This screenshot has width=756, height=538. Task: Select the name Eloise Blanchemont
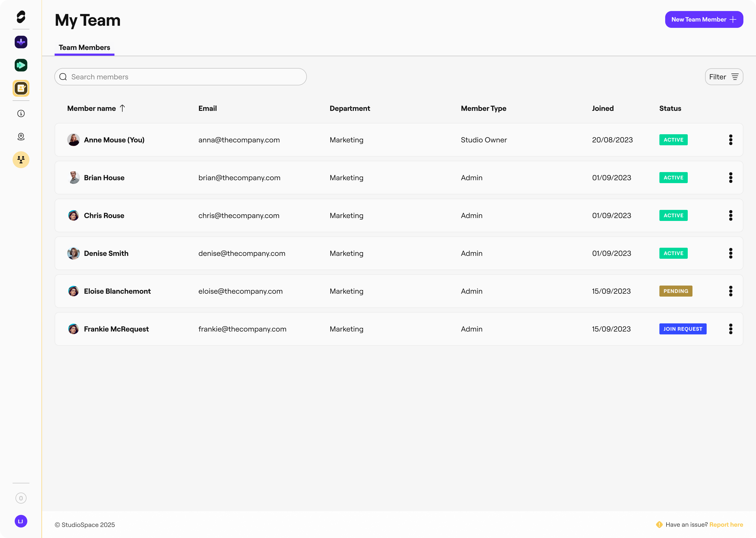(117, 291)
